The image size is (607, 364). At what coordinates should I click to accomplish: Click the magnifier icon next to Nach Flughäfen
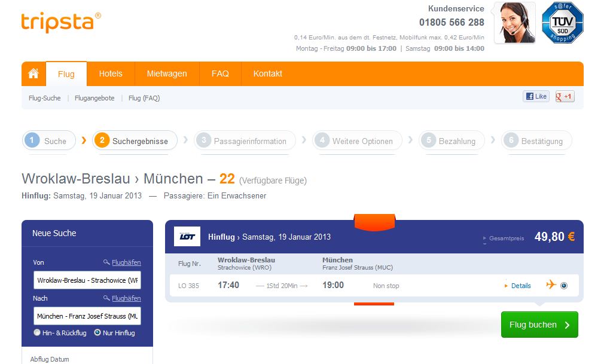point(106,298)
